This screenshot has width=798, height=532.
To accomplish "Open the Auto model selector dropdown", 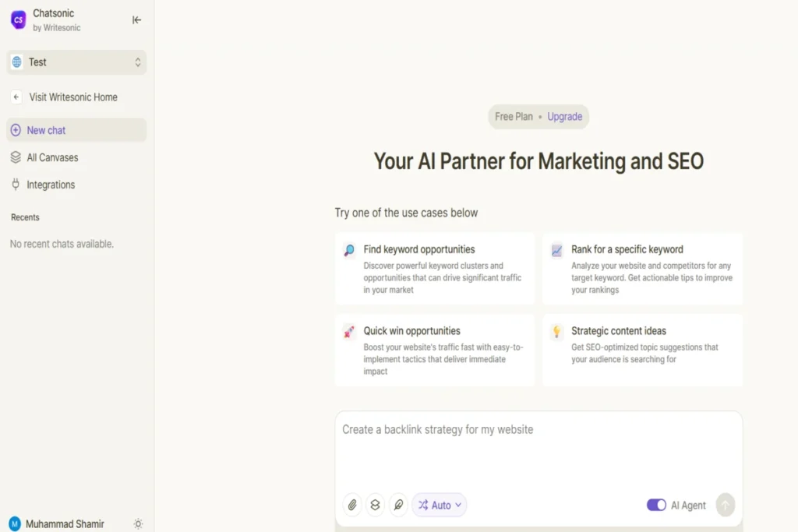I will [x=440, y=505].
